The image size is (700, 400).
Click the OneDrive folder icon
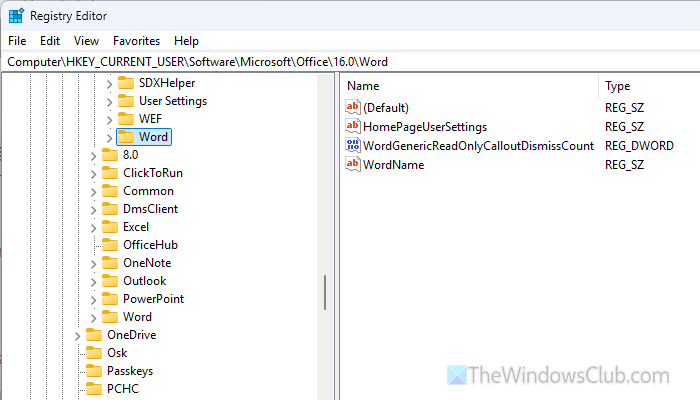[x=94, y=335]
